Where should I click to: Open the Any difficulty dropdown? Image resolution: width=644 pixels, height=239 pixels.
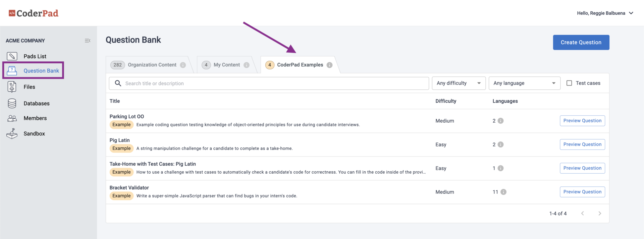pyautogui.click(x=459, y=83)
